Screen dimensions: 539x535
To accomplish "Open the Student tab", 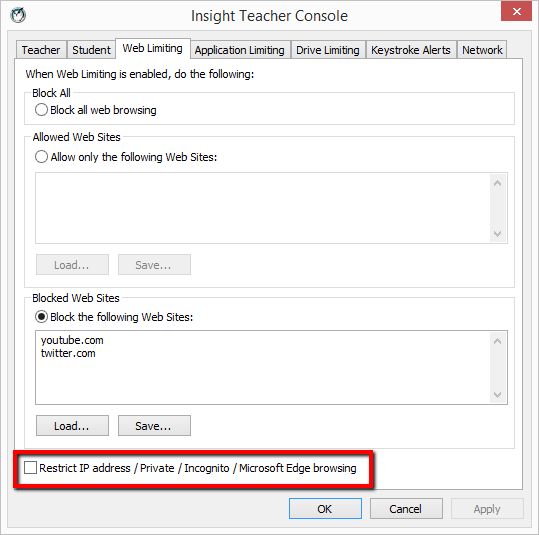I will [91, 50].
